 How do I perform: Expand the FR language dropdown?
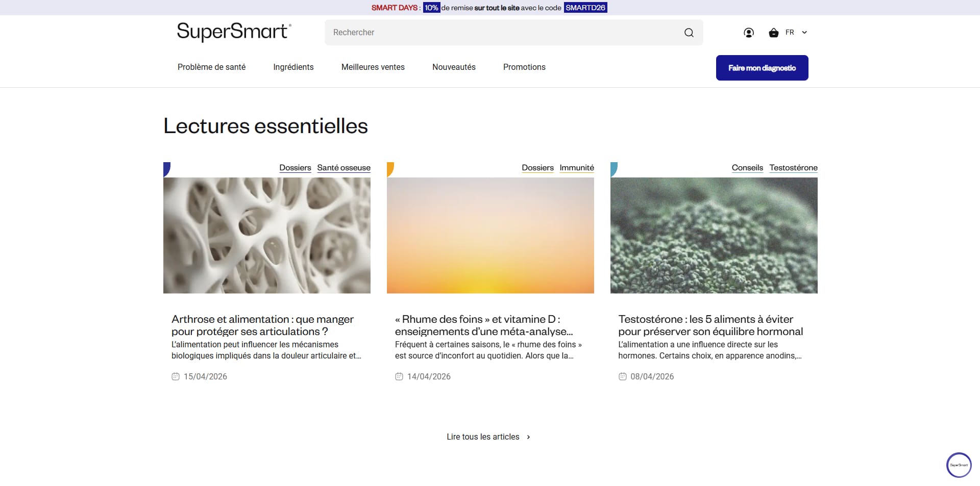pos(797,32)
